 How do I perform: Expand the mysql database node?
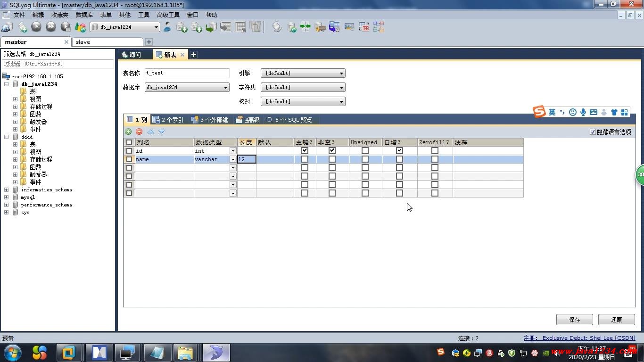tap(7, 197)
